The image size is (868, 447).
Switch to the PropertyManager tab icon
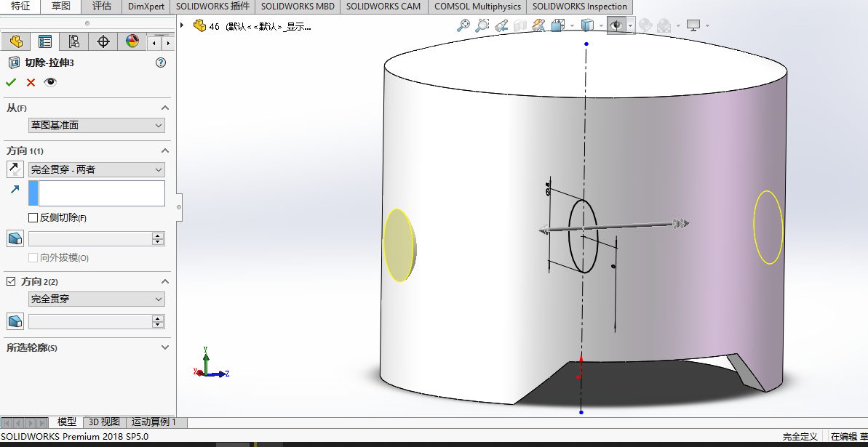coord(45,41)
